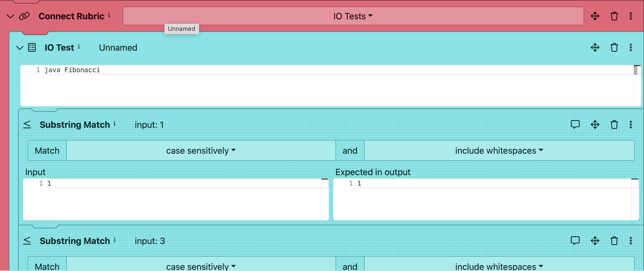Click the trash icon in Connect Rubric header
The image size is (644, 271).
pos(614,16)
